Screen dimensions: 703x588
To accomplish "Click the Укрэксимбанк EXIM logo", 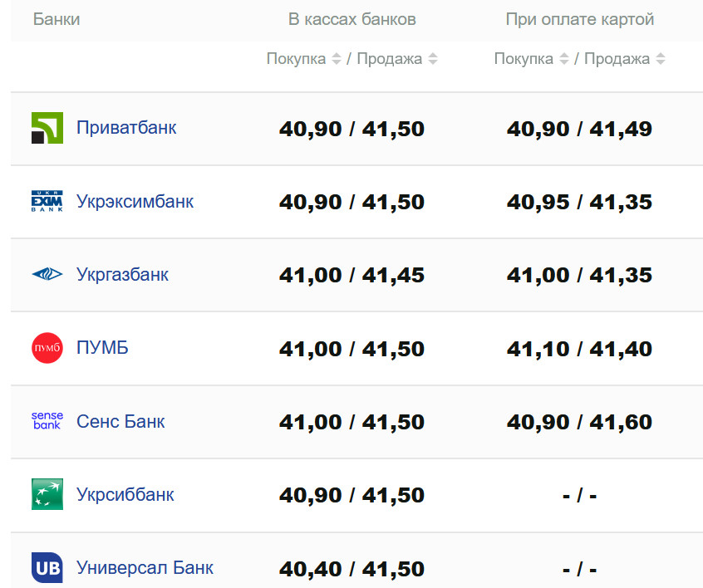I will tap(47, 202).
